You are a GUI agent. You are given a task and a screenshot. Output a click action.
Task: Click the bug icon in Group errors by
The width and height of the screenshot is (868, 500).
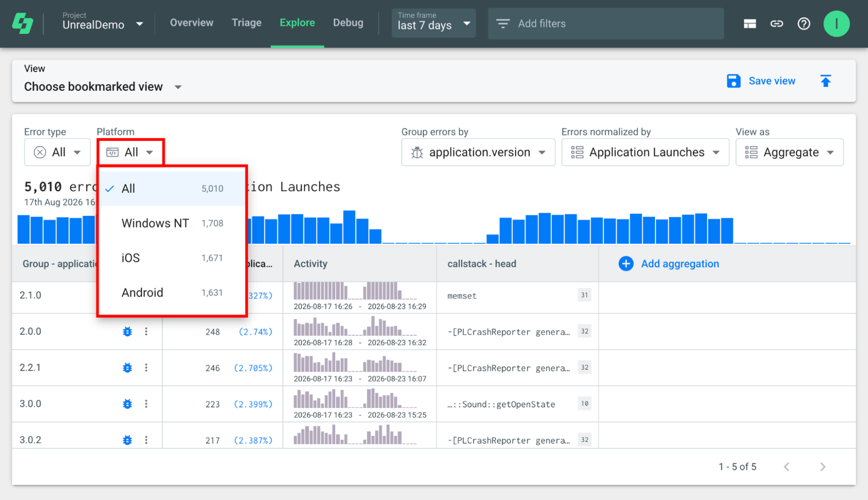[417, 152]
